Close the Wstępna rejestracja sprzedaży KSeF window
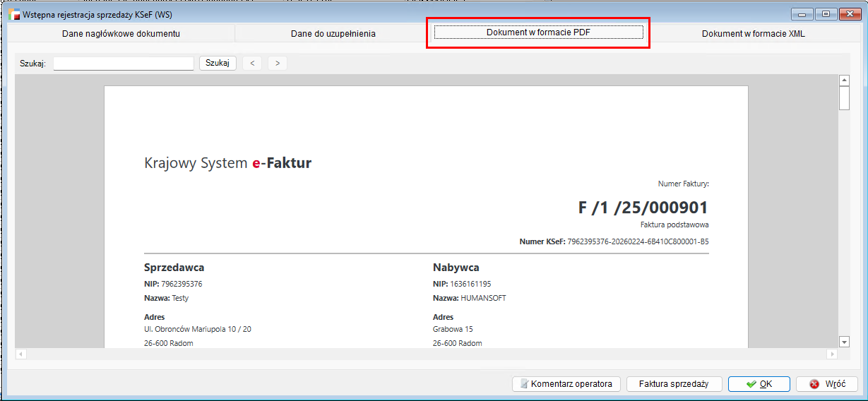Viewport: 868px width, 401px height. click(849, 13)
